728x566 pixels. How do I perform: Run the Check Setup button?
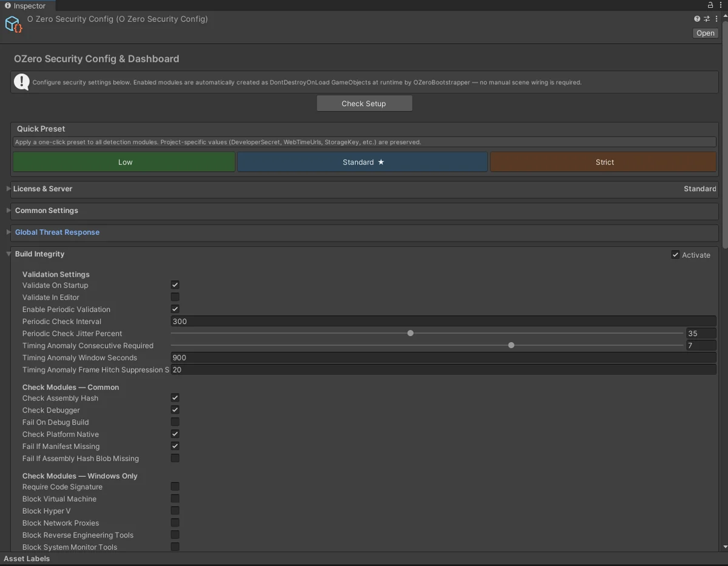tap(364, 104)
